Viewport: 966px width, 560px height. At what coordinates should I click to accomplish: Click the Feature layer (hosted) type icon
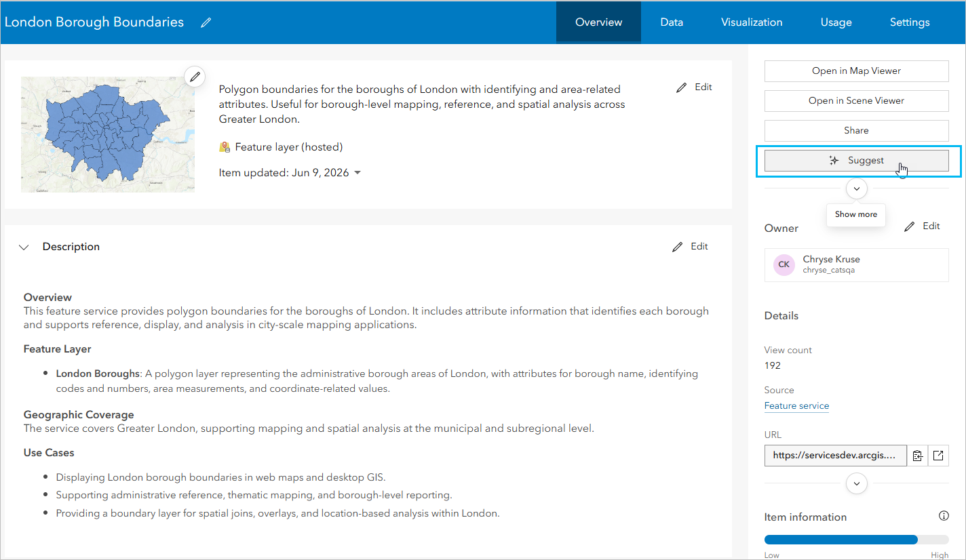point(225,147)
